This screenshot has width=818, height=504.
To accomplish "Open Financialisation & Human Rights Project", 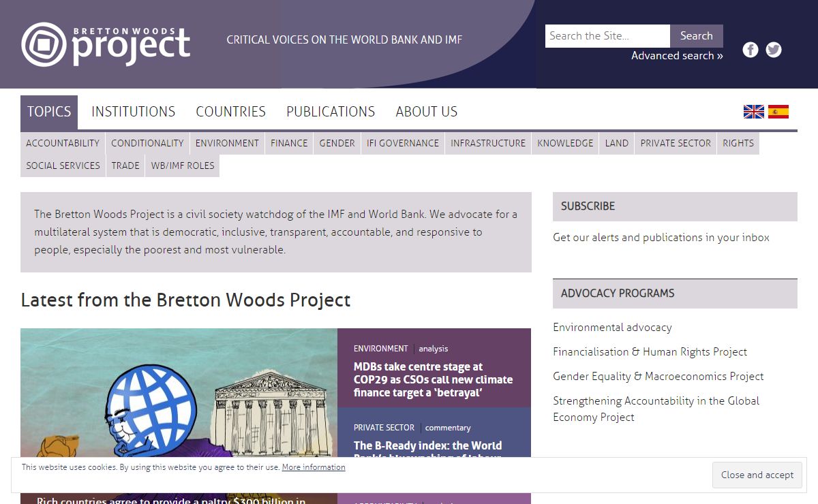I will (x=650, y=352).
